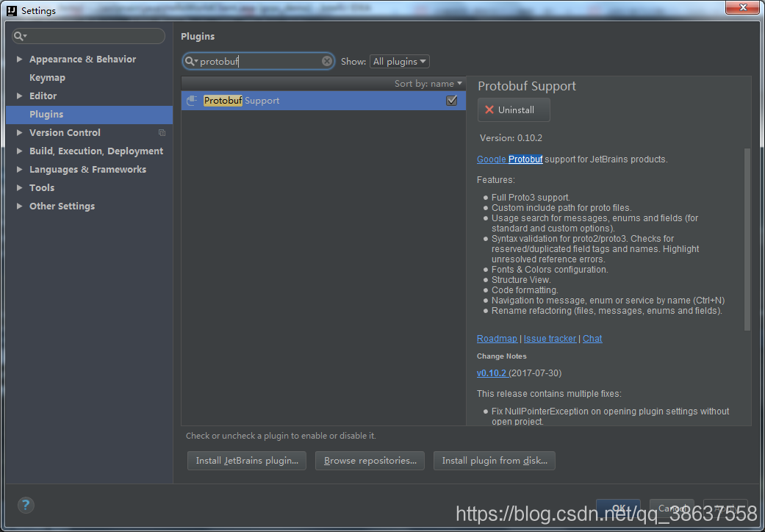This screenshot has width=765, height=532.
Task: Click the Protobuf Support details title
Action: (527, 86)
